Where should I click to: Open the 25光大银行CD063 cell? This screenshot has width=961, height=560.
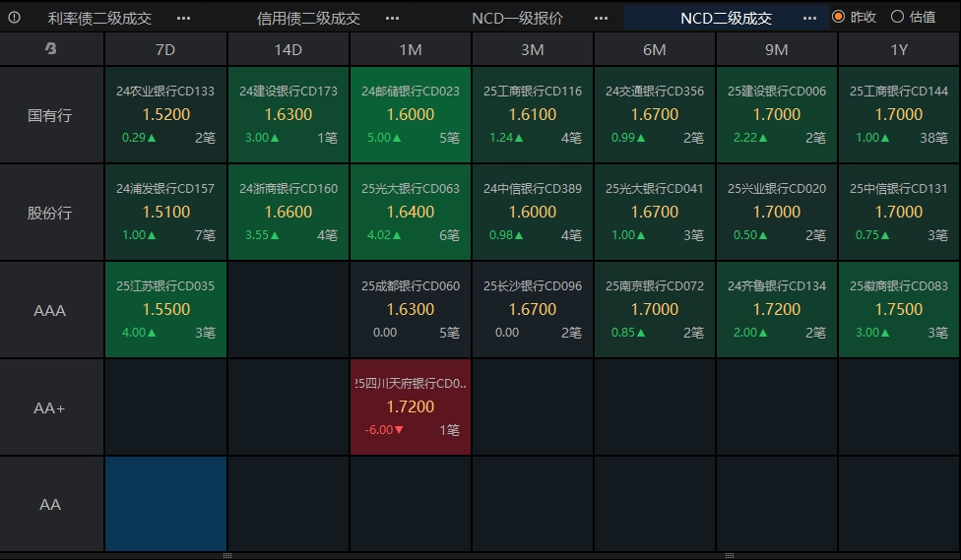(410, 212)
